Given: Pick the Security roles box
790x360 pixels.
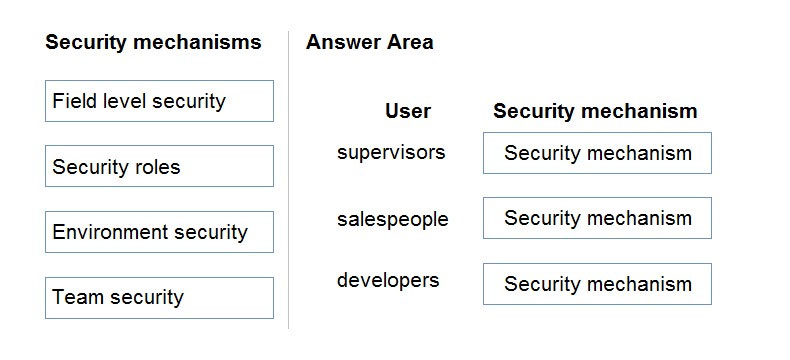Looking at the screenshot, I should pyautogui.click(x=159, y=166).
